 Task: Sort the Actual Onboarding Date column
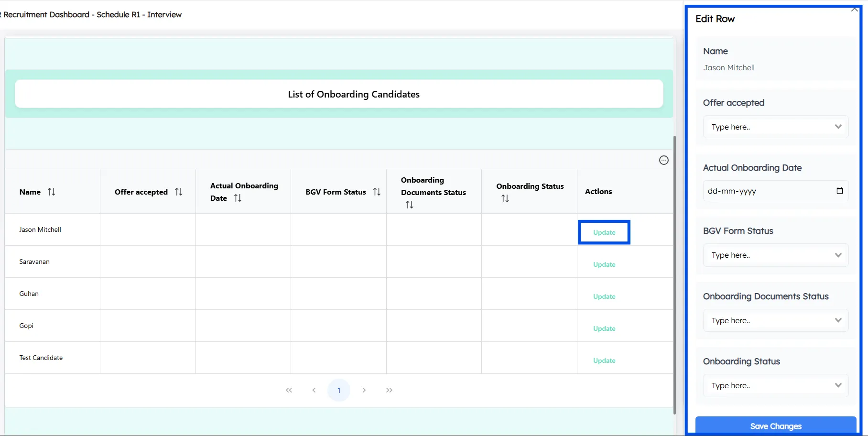[x=238, y=197]
